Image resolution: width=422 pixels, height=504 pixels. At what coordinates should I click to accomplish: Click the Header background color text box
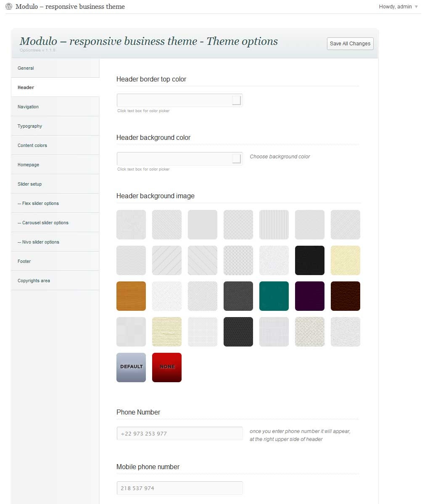pyautogui.click(x=179, y=159)
